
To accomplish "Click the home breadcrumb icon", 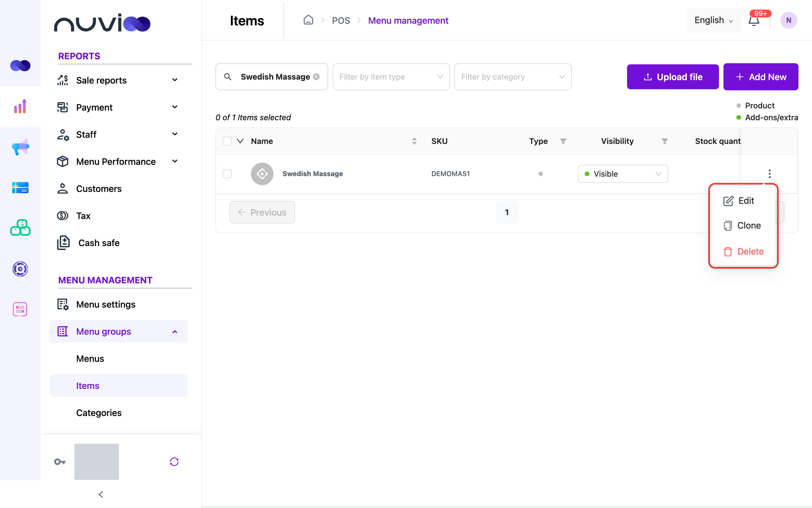I will pyautogui.click(x=308, y=20).
